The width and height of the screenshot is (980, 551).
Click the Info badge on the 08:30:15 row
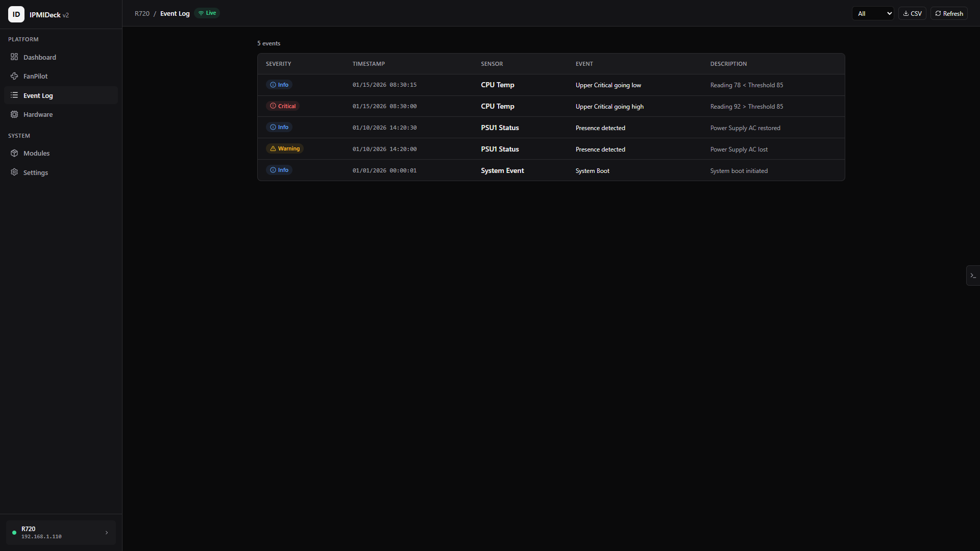point(279,85)
